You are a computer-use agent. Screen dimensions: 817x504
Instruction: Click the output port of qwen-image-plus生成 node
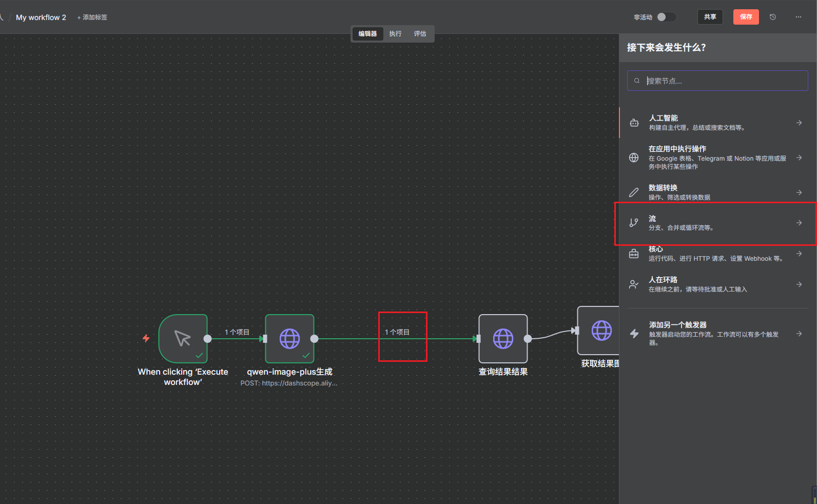(315, 339)
